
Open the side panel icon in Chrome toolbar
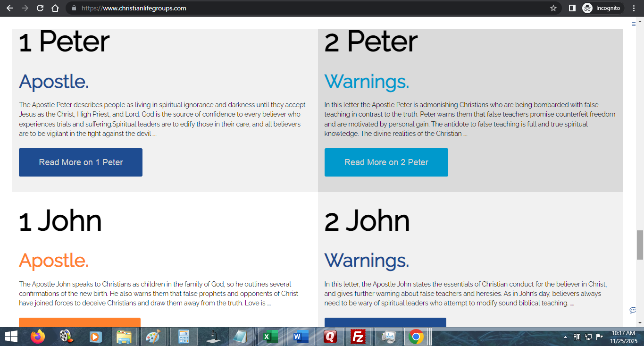[572, 8]
